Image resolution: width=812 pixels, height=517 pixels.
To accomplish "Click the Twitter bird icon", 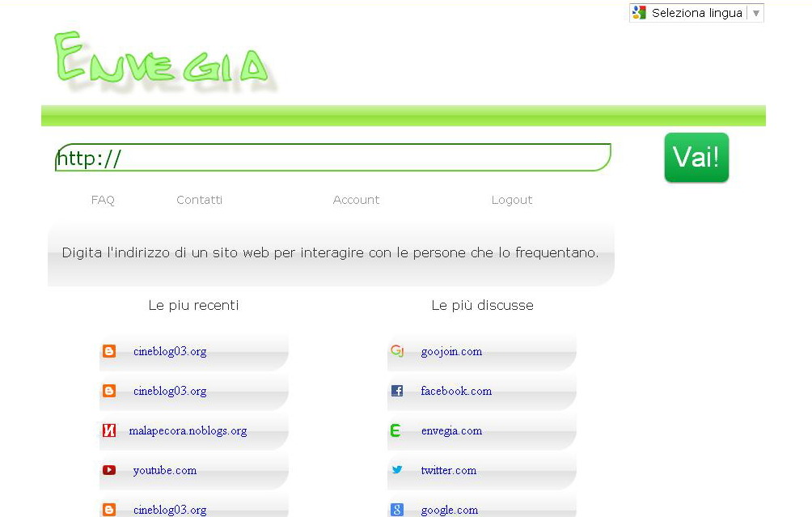I will coord(396,470).
